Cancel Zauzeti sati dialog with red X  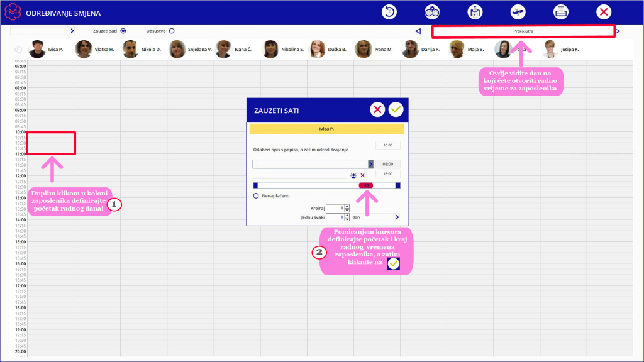[377, 109]
